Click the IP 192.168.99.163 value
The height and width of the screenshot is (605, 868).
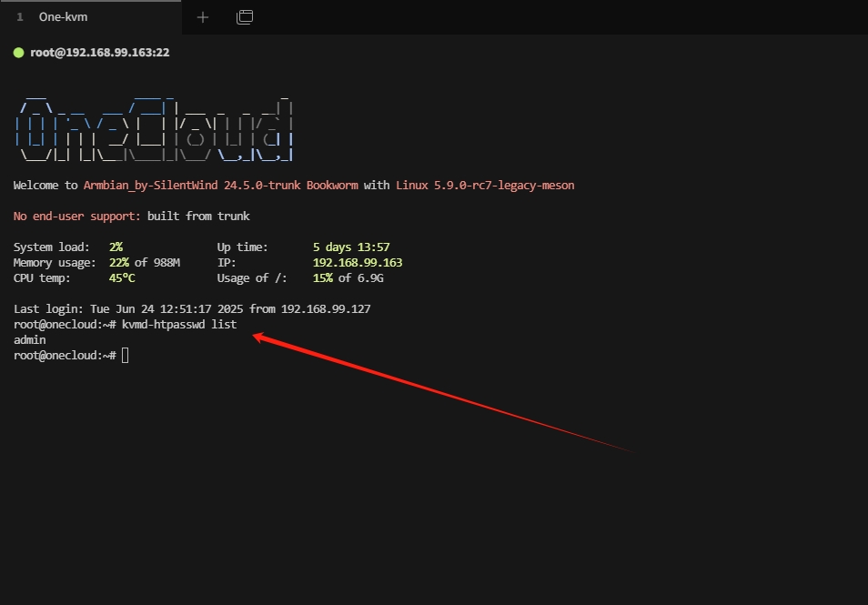pyautogui.click(x=358, y=262)
